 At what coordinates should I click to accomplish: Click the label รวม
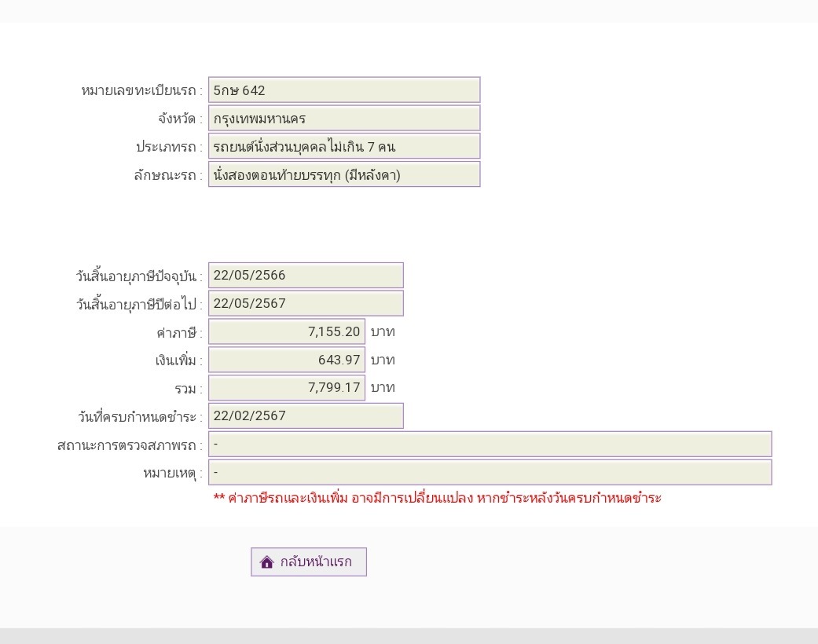(189, 389)
